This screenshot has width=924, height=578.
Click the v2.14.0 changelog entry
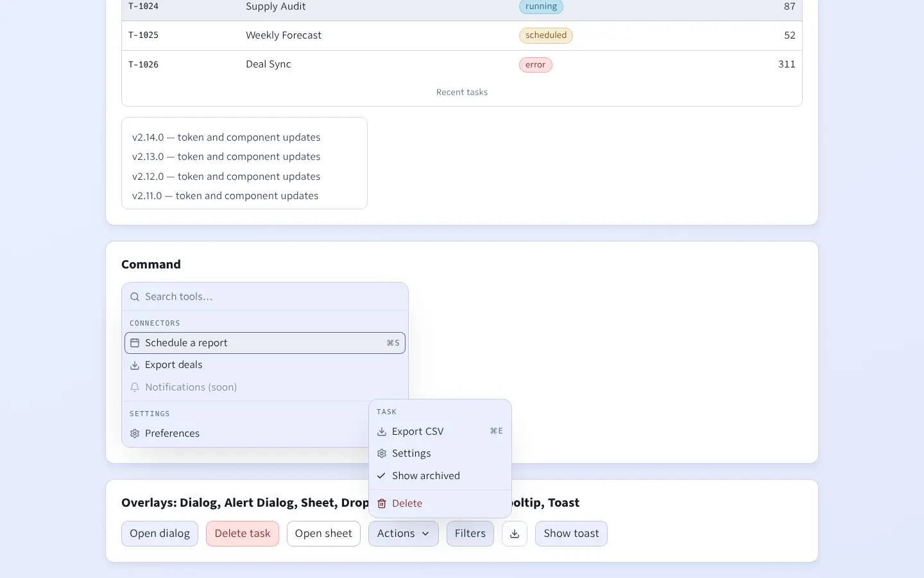[226, 137]
